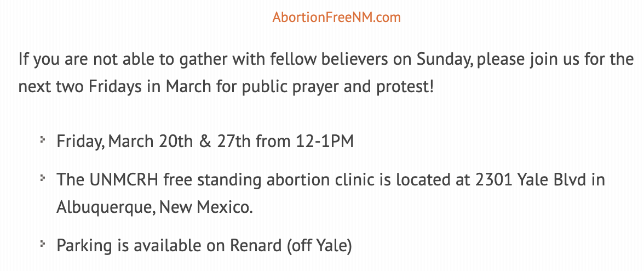Click the '2301 Yale Blvd' address text

tap(531, 180)
